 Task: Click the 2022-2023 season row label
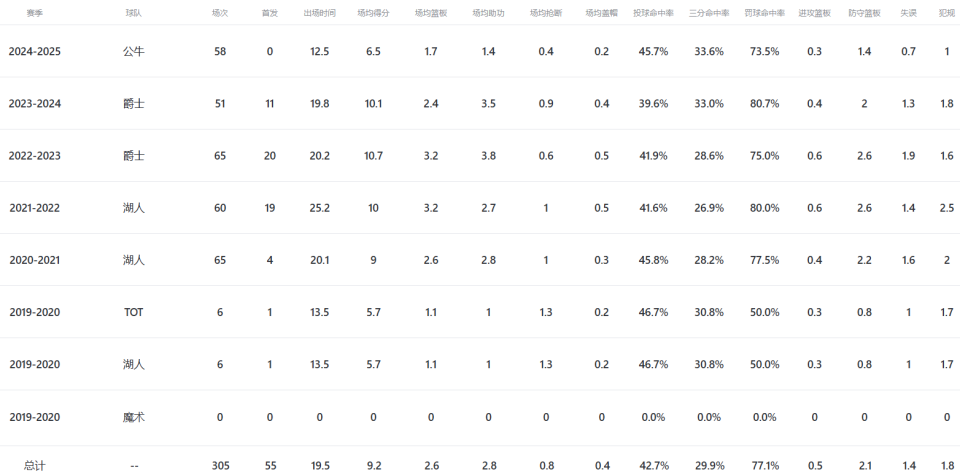34,156
